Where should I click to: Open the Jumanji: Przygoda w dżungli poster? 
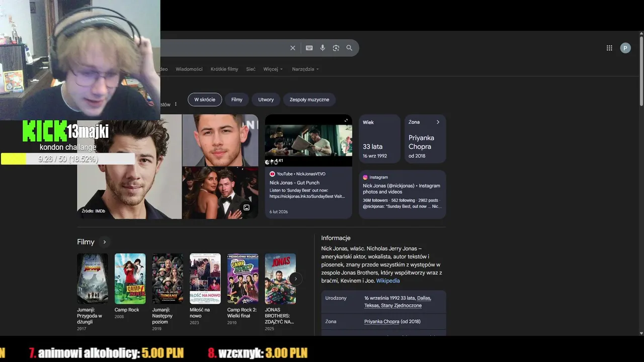(x=93, y=279)
